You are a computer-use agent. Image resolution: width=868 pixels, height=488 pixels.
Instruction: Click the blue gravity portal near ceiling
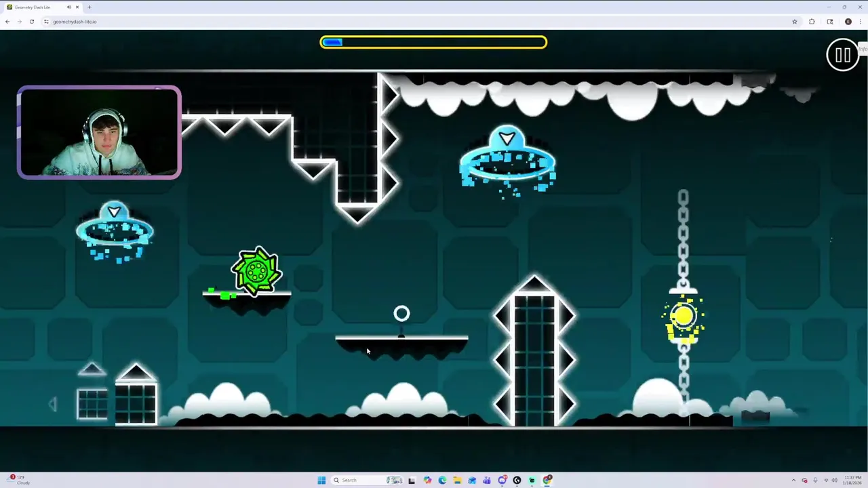(x=507, y=161)
